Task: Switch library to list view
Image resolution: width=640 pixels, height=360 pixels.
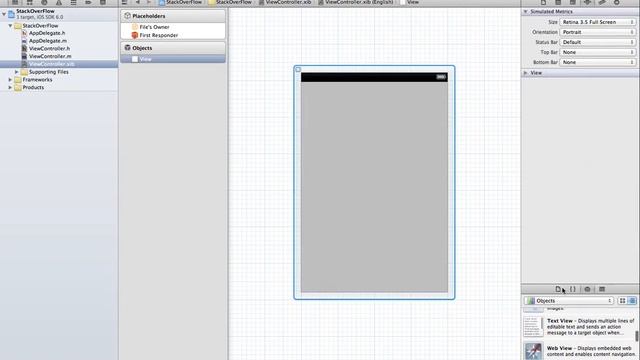Action: click(632, 301)
